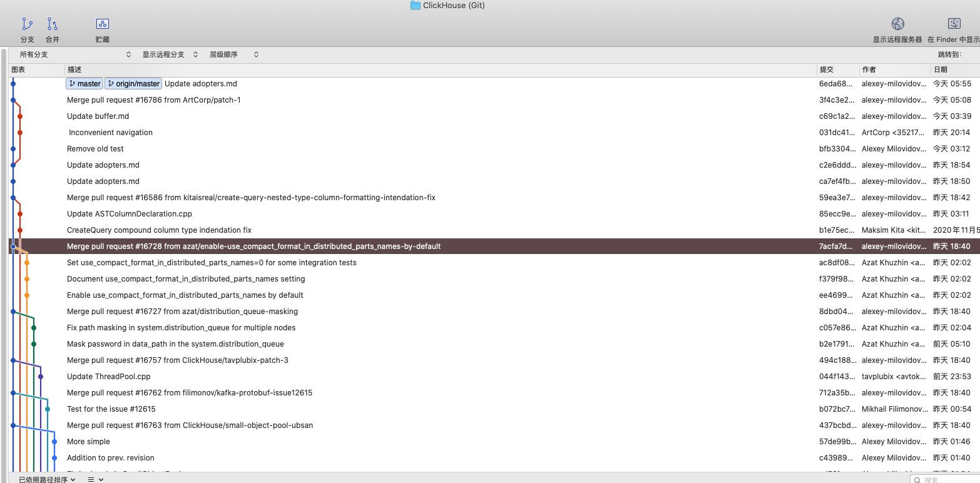Click the Description (描述) column header

[x=441, y=69]
